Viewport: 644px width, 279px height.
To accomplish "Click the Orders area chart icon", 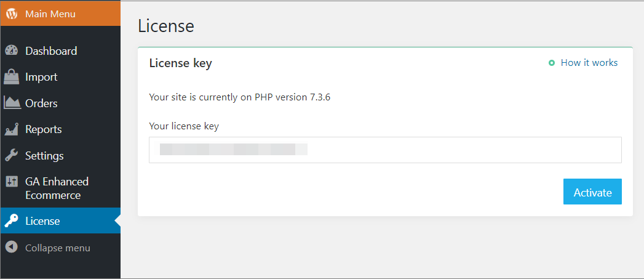I will pos(12,103).
